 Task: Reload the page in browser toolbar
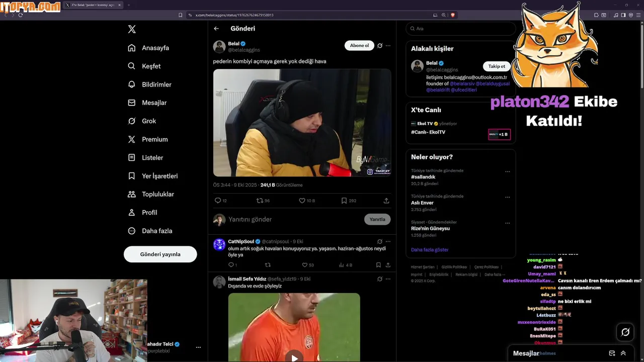tap(21, 15)
